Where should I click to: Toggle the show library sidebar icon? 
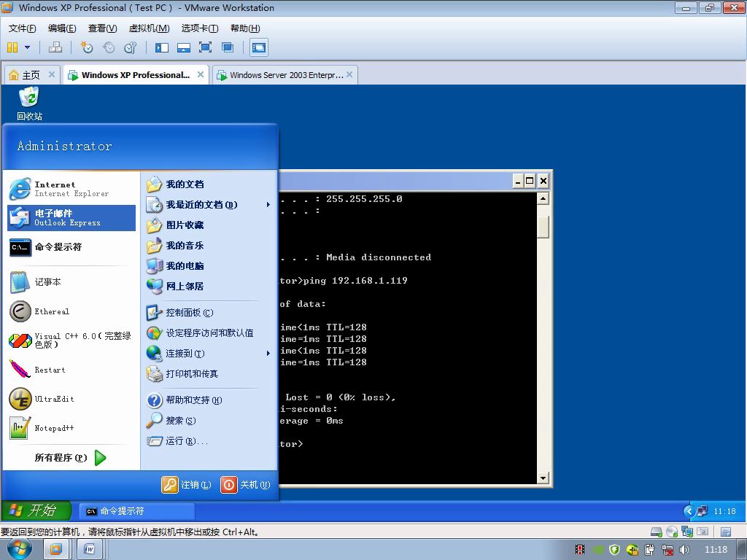161,47
